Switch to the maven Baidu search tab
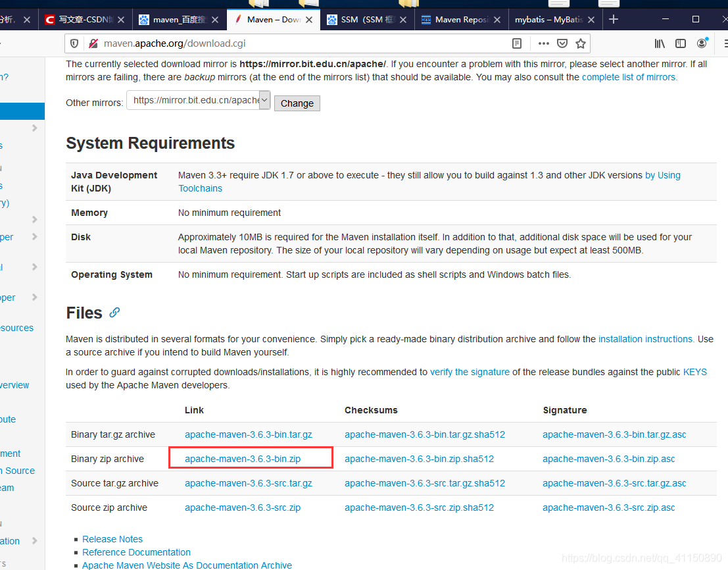728x570 pixels. (179, 20)
